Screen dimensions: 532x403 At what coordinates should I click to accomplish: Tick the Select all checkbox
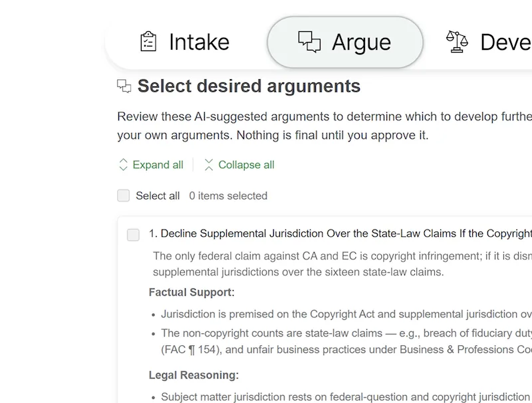(x=124, y=196)
